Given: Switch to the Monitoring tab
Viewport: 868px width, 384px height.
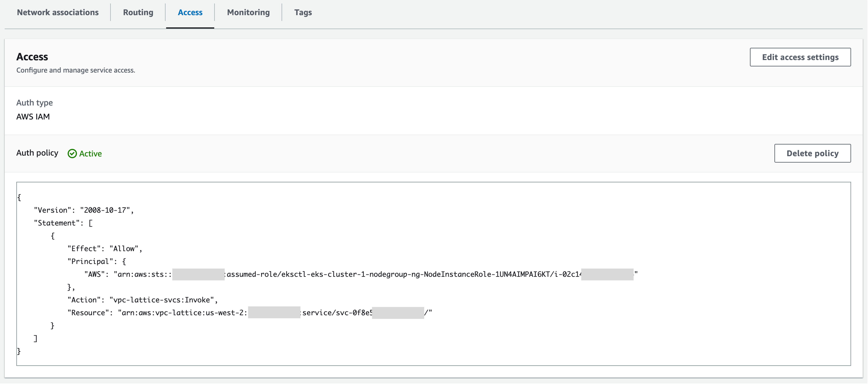Looking at the screenshot, I should click(x=248, y=12).
